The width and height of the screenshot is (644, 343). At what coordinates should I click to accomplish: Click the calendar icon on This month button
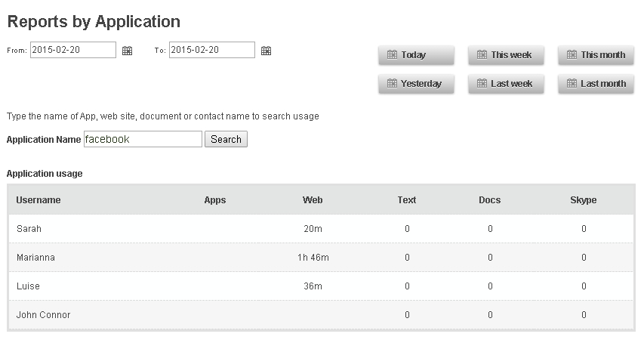[x=572, y=54]
